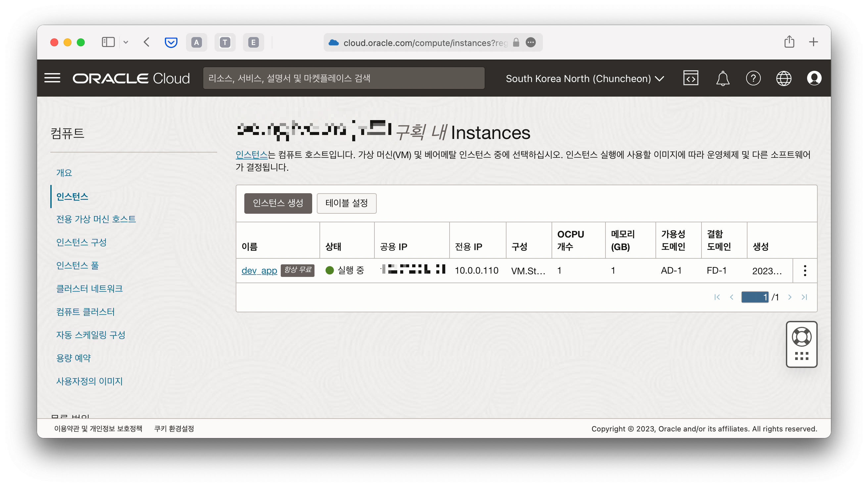Open the Oracle Cloud hamburger navigation menu
The width and height of the screenshot is (868, 487).
tap(52, 78)
